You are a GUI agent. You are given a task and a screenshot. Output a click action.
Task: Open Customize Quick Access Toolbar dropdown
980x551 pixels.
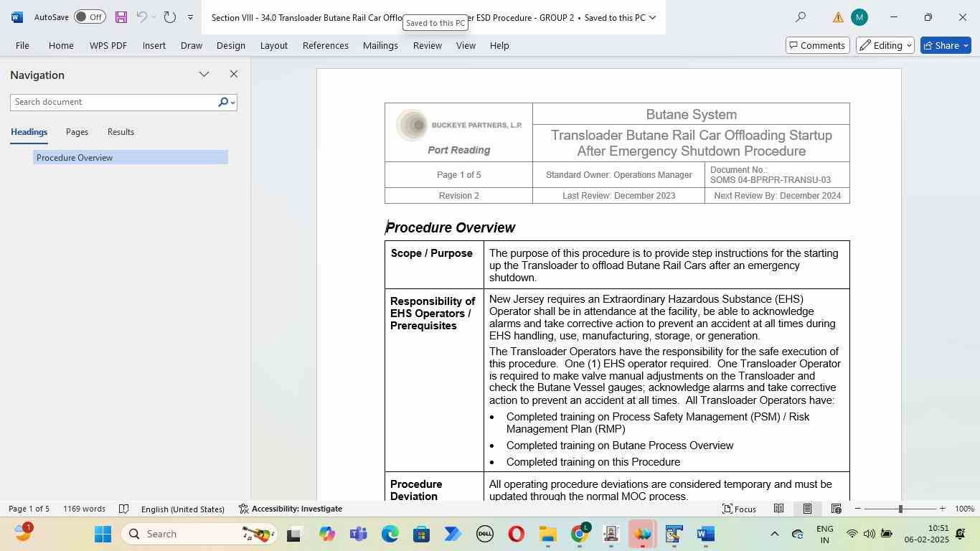coord(190,17)
